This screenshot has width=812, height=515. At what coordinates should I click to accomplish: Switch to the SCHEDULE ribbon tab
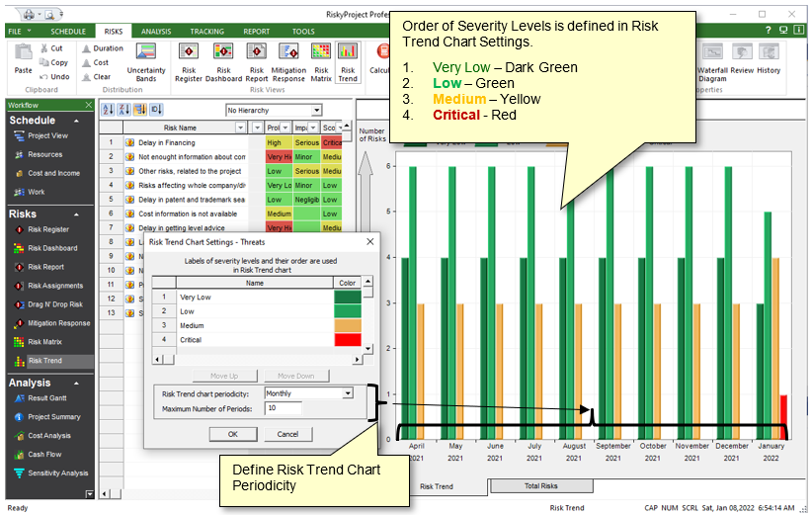click(x=68, y=31)
